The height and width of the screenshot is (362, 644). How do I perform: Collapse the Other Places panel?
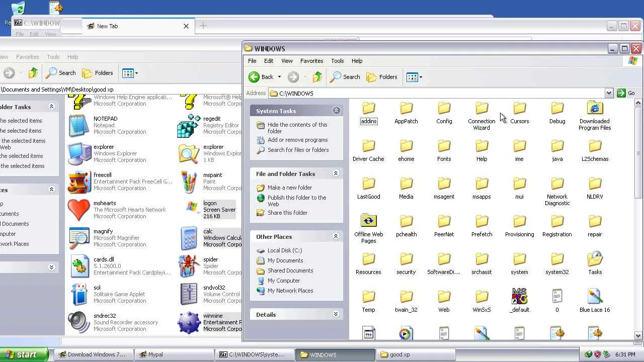336,236
